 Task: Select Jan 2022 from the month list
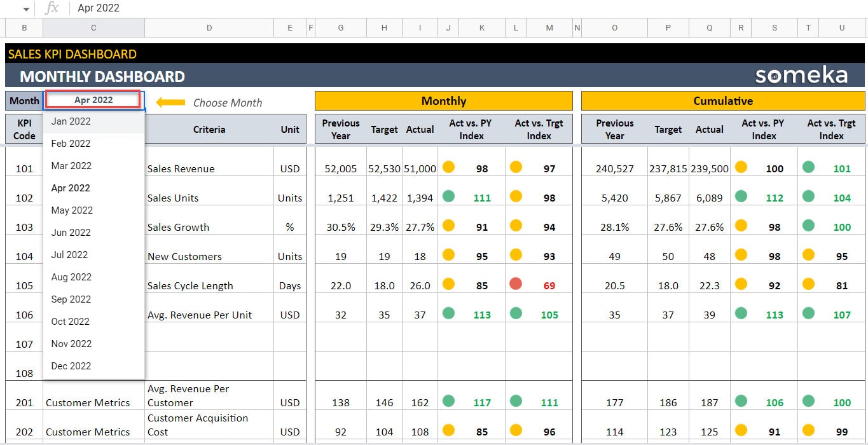(x=93, y=121)
